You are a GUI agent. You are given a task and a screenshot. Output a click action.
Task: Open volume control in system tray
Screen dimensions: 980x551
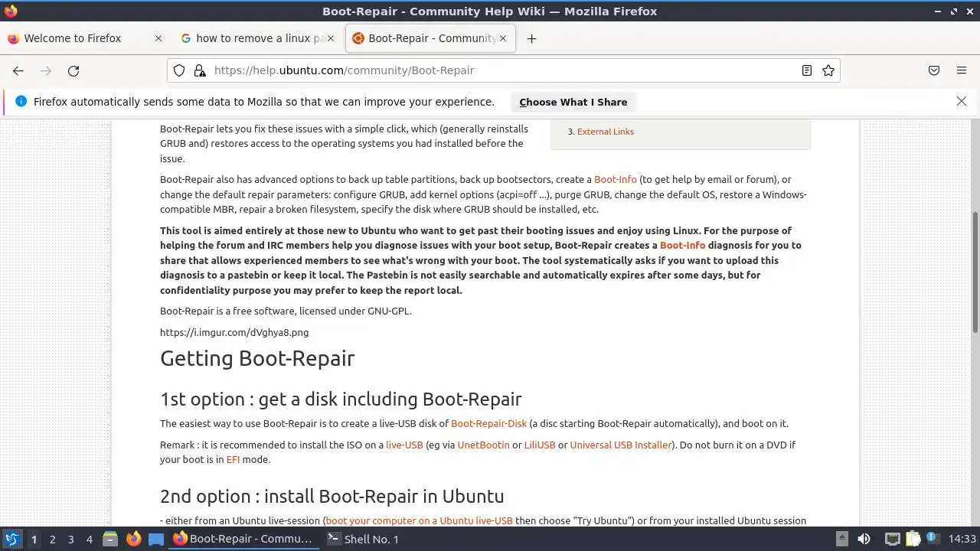(x=864, y=539)
